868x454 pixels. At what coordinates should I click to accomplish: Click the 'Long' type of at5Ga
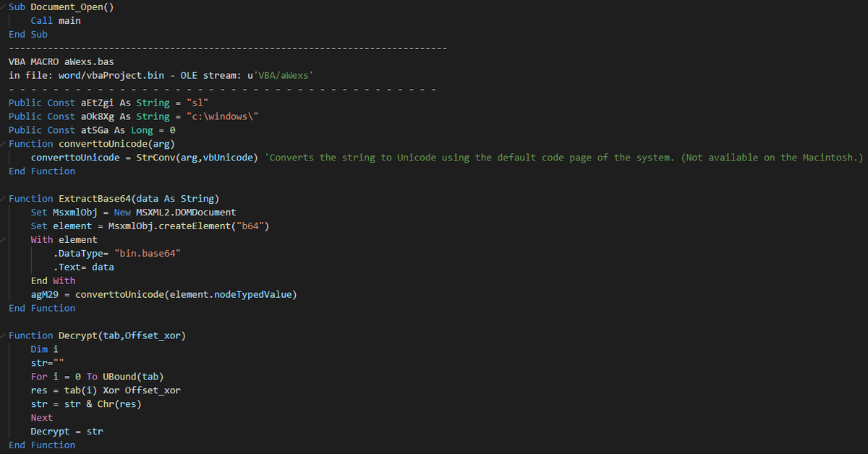[142, 130]
